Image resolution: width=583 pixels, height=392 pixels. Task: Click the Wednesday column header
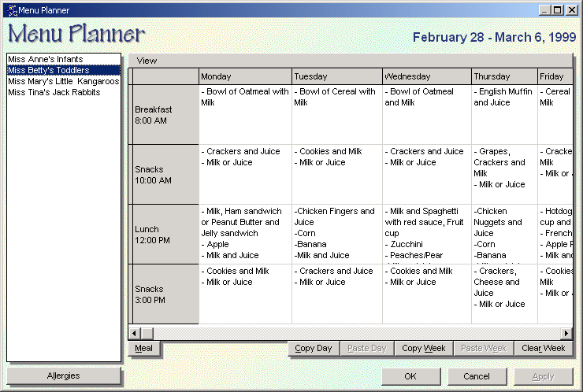(x=426, y=76)
